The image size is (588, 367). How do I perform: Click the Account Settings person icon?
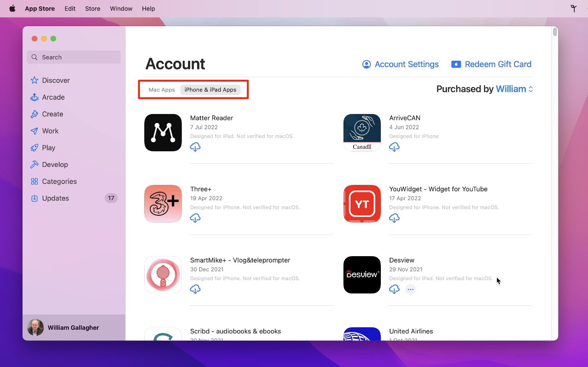[x=367, y=64]
